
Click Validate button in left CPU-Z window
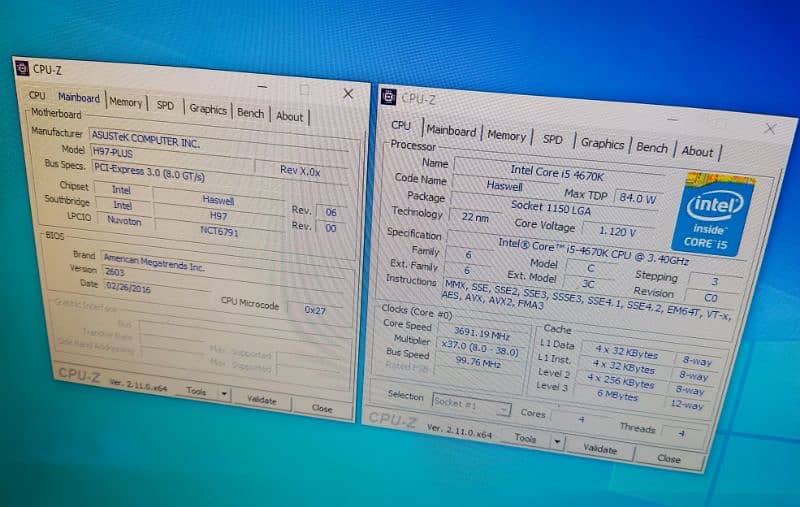pyautogui.click(x=262, y=400)
